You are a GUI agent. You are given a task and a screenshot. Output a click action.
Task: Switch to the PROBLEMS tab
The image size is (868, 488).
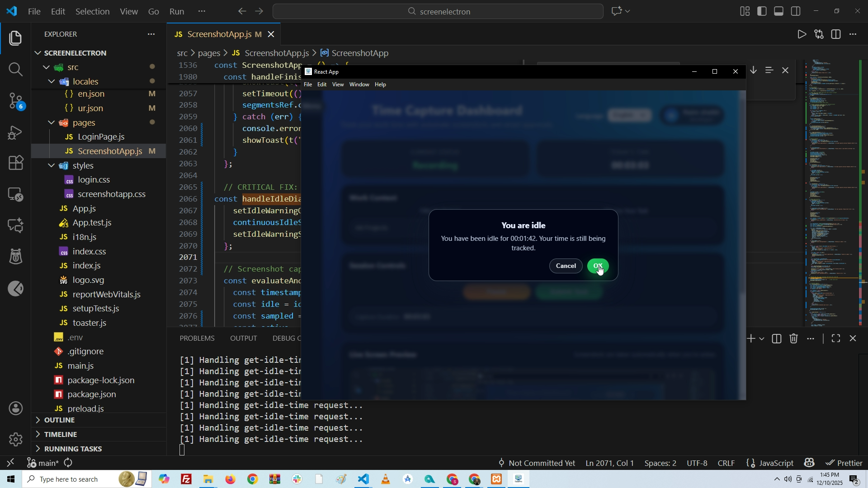(x=197, y=338)
